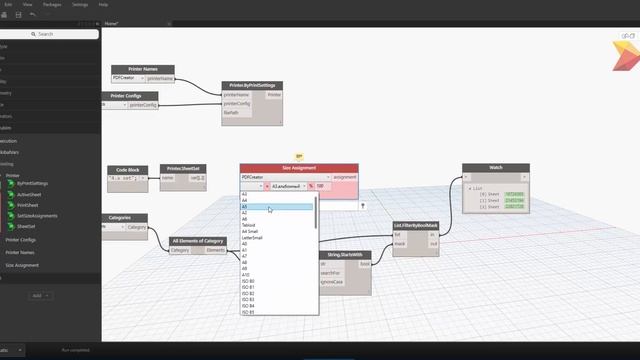The width and height of the screenshot is (640, 360).
Task: Click the Size Assignment node header
Action: click(299, 168)
